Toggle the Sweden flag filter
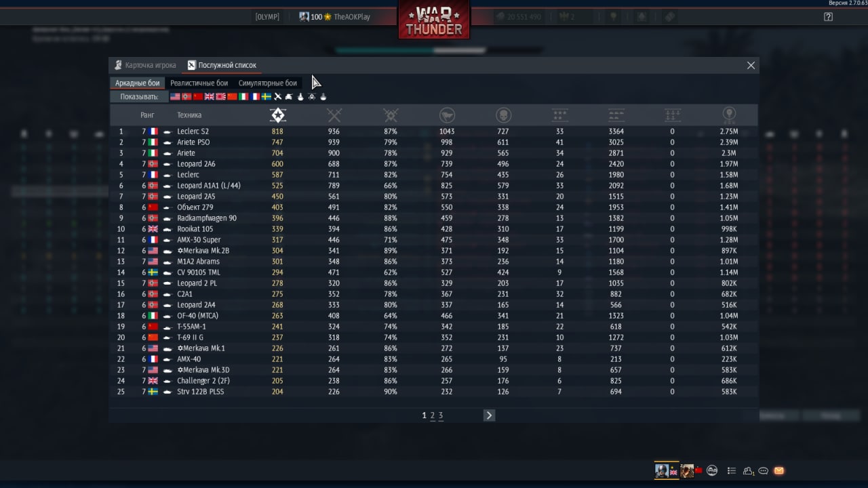The image size is (868, 488). click(267, 96)
